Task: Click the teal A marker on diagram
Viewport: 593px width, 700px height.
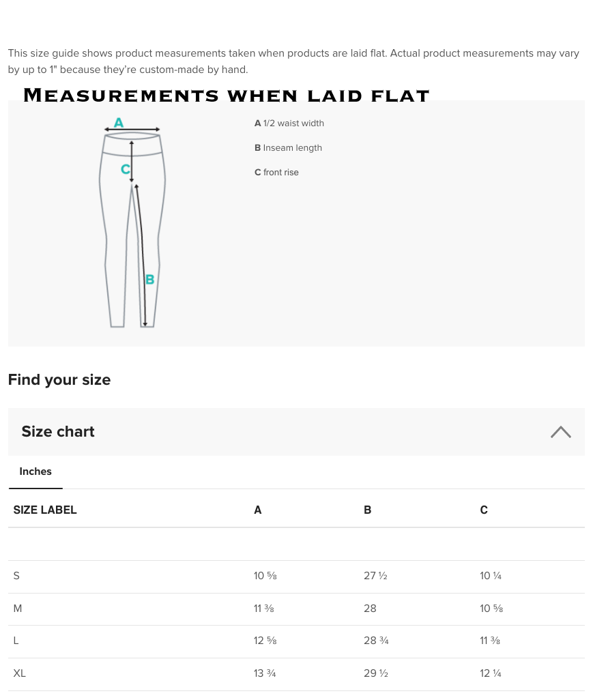Action: pos(119,123)
